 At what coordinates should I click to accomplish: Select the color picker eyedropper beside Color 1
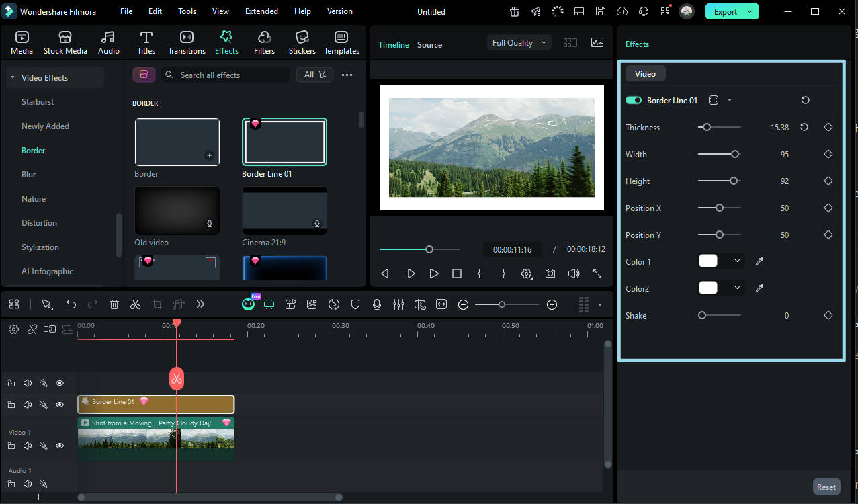759,261
